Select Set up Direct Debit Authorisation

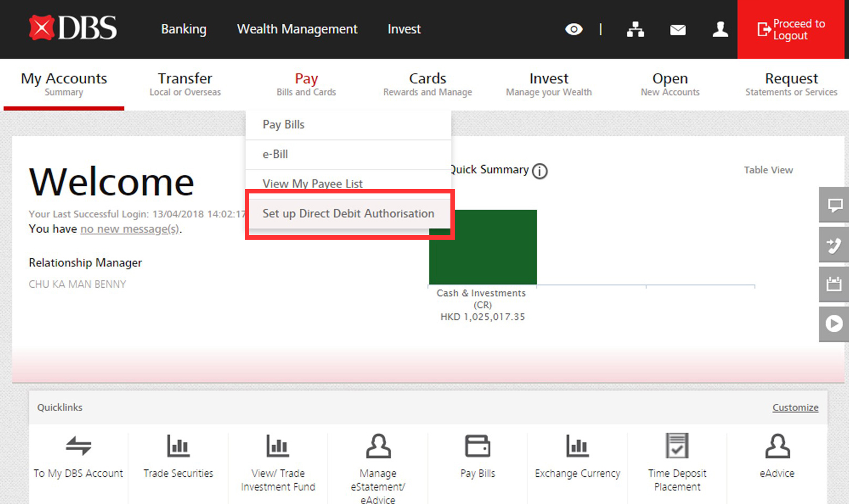pyautogui.click(x=348, y=214)
